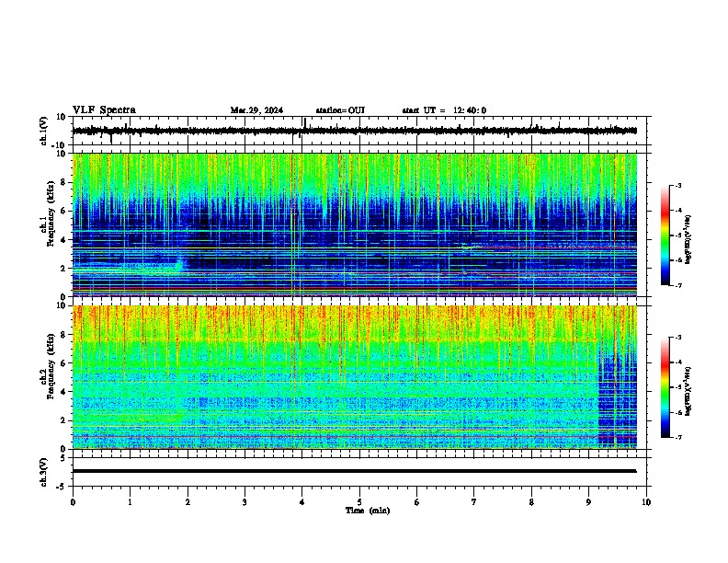Viewport: 728px width, 563px height.
Task: Click the ch.1 frequency spectrogram panel
Action: click(355, 224)
